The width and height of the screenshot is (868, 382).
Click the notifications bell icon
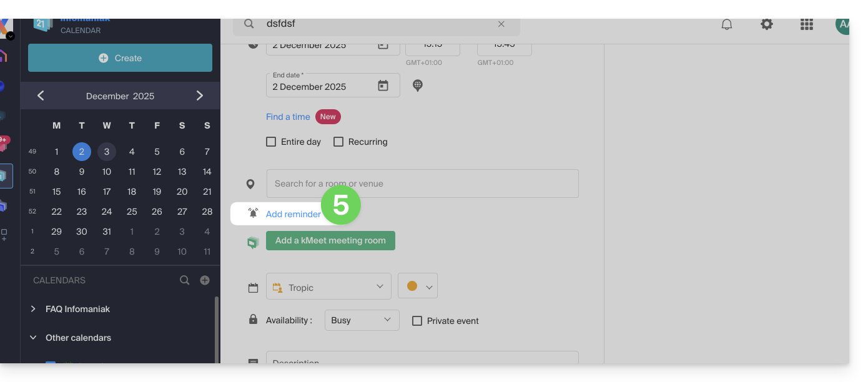point(726,24)
